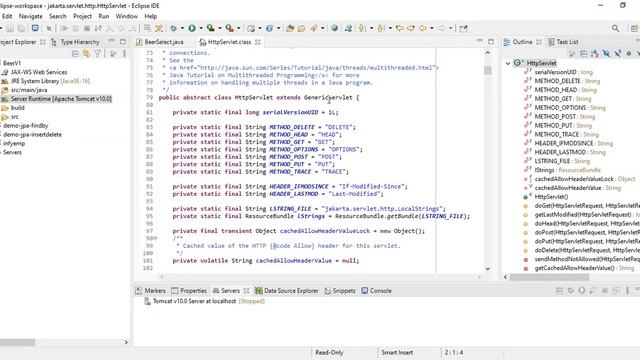640x360 pixels.
Task: Click the filter icon in Project Explorer
Action: pyautogui.click(x=98, y=53)
